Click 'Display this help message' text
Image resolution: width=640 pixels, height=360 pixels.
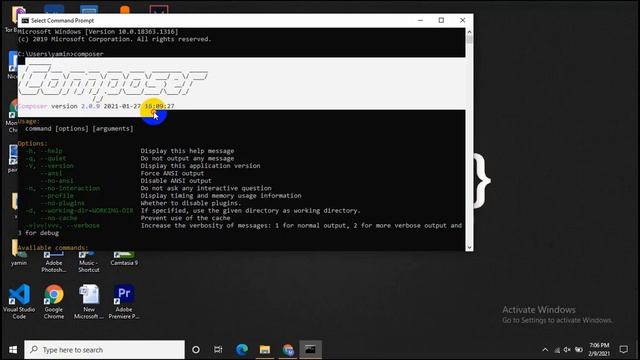click(x=187, y=151)
